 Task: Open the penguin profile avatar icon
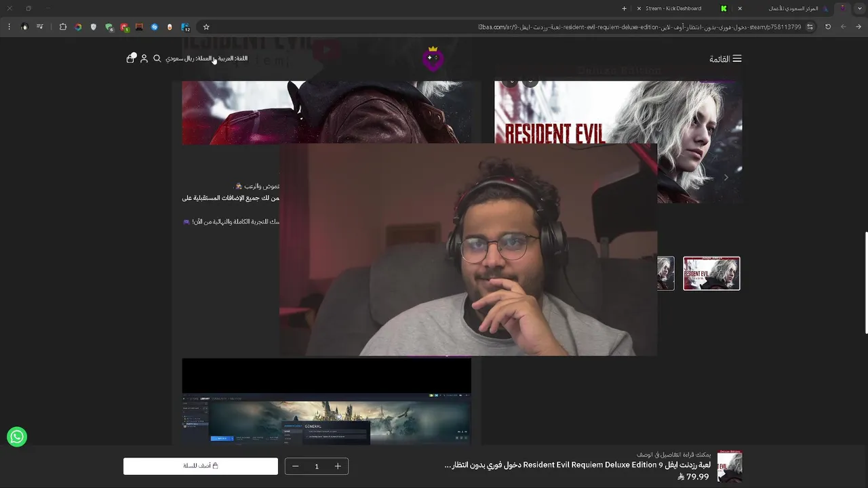[24, 27]
